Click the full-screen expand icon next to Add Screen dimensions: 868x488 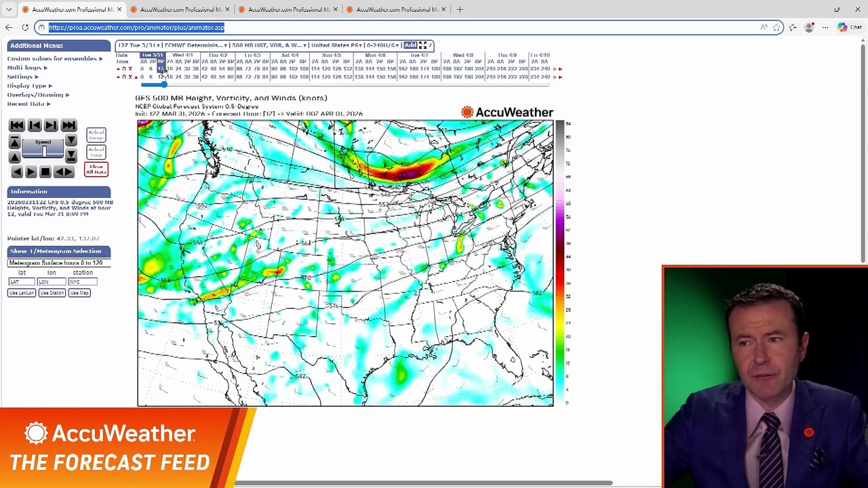pyautogui.click(x=422, y=45)
